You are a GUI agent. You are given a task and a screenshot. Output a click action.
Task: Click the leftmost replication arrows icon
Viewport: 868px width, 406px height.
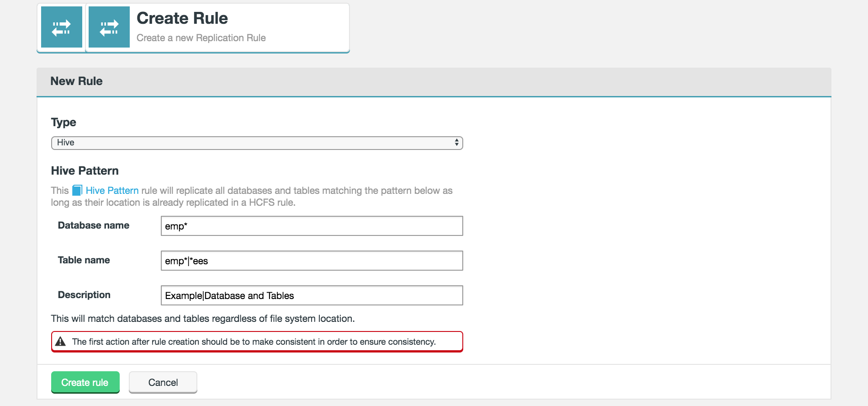coord(61,27)
